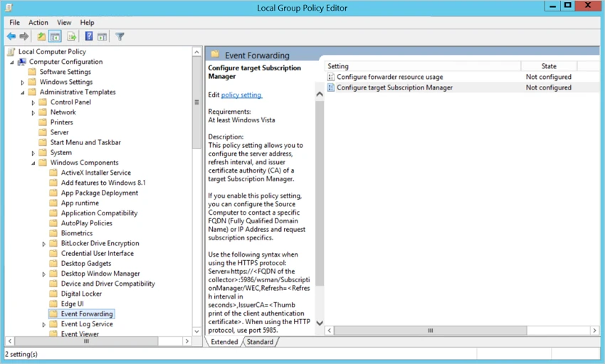Select the Biometrics folder in tree
Viewport: 605px width, 364px height.
(x=76, y=233)
